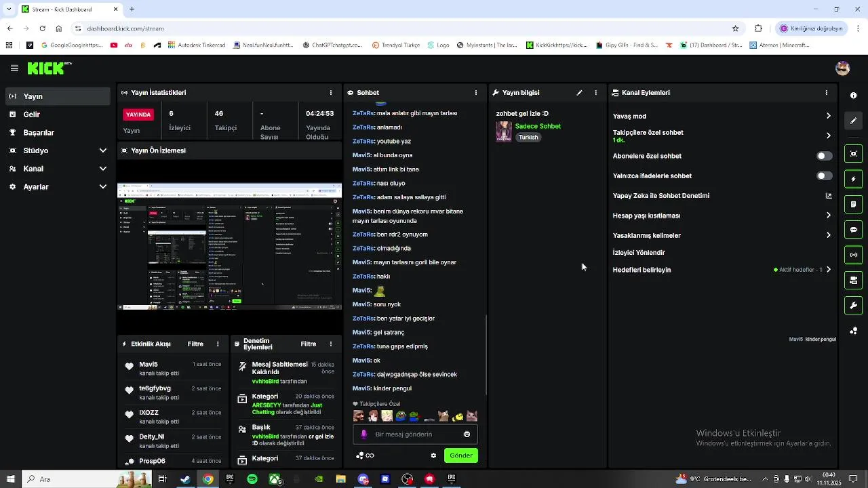Open Yayın İstatistikleri panel three-dot menu
The width and height of the screenshot is (868, 488).
pos(331,93)
